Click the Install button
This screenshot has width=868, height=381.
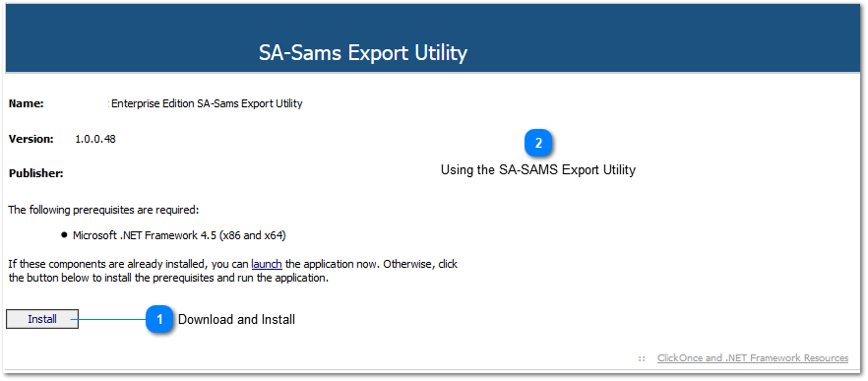tap(42, 319)
